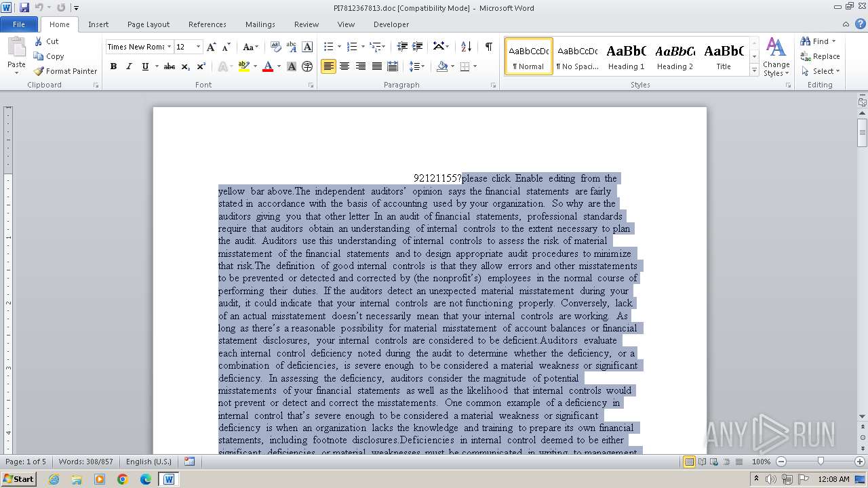Image resolution: width=868 pixels, height=488 pixels.
Task: Save the document from Quick Access Toolbar
Action: tap(24, 7)
